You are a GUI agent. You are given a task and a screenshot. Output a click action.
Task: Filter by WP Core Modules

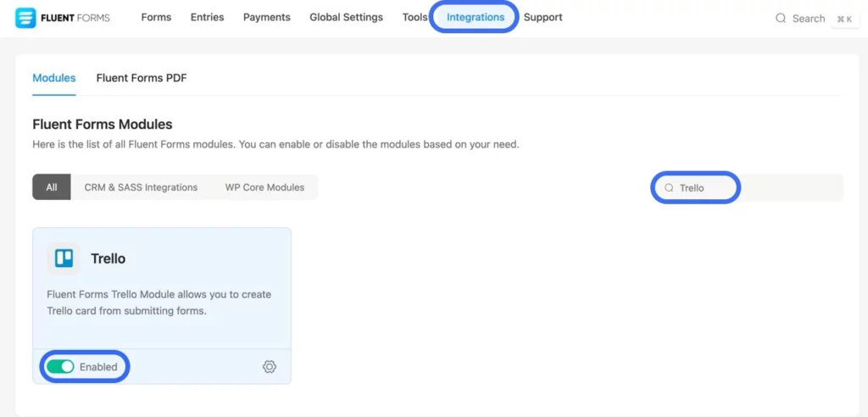pos(264,187)
